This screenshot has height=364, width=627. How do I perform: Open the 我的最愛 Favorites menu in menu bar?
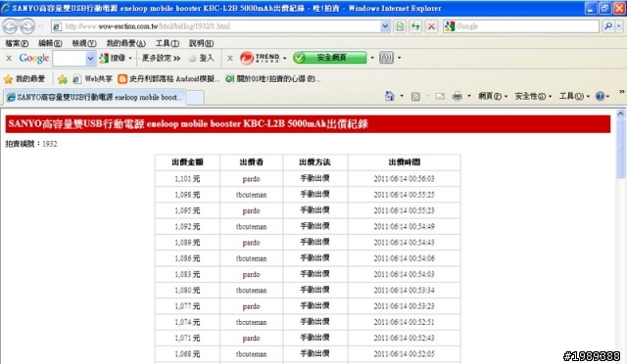(x=125, y=43)
